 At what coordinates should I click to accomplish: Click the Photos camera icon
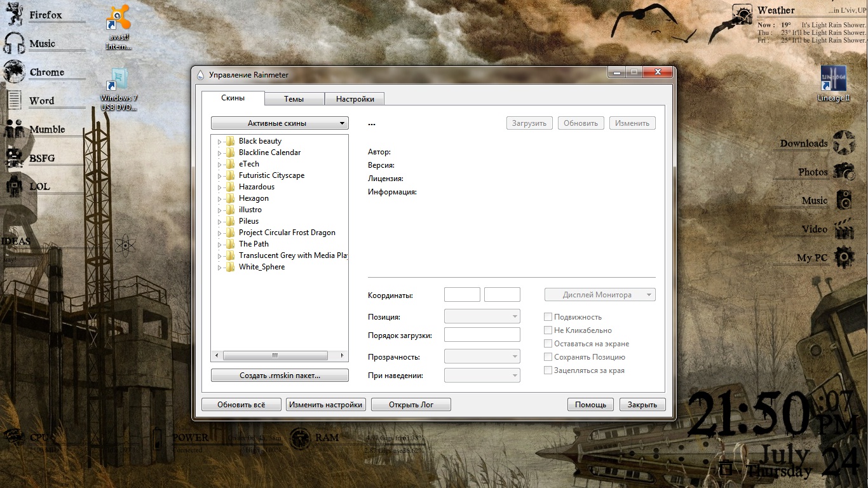pos(844,172)
